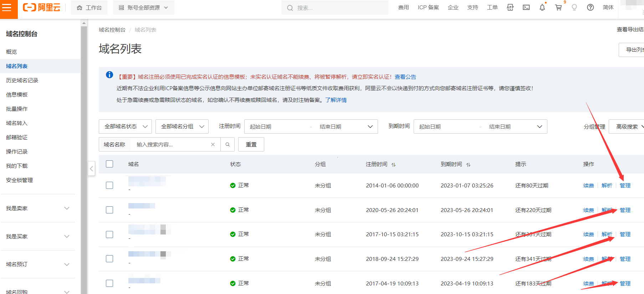
Task: Select the row registered 2020-05-26
Action: pyautogui.click(x=109, y=210)
